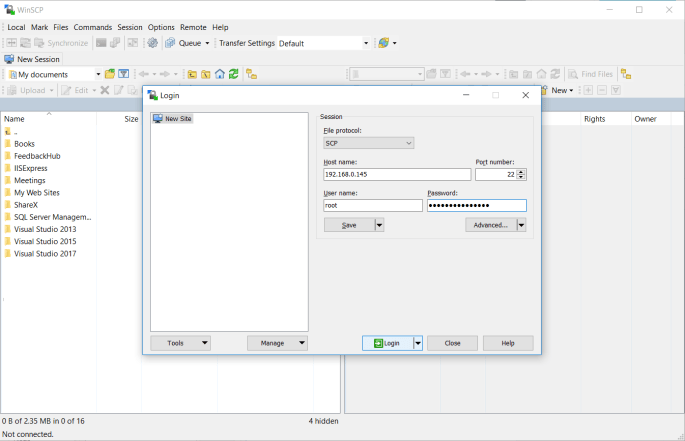This screenshot has height=441, width=685.
Task: Click the Login button
Action: click(x=387, y=343)
